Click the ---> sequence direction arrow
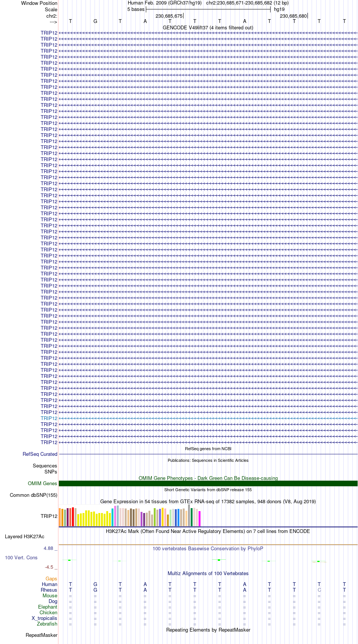Image resolution: width=358 pixels, height=644 pixels. 53,21
